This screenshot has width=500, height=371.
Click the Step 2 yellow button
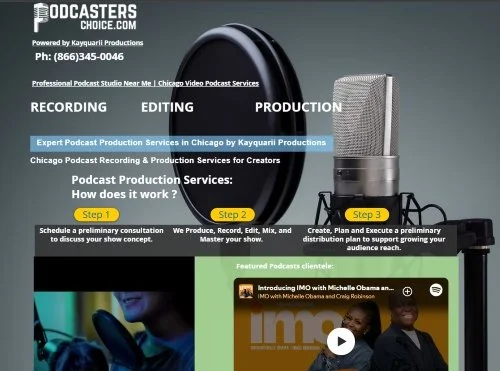pos(233,215)
